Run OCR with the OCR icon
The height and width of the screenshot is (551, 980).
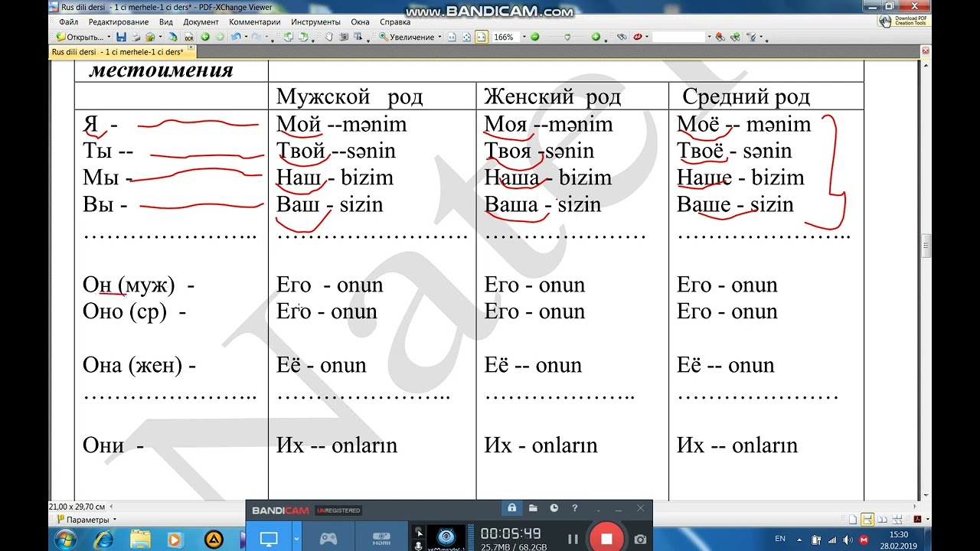point(188,37)
